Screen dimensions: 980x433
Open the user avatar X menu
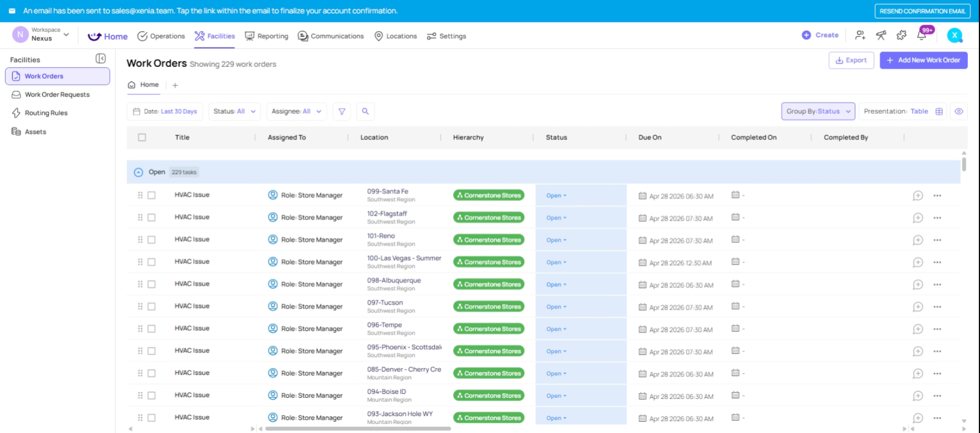[x=954, y=35]
